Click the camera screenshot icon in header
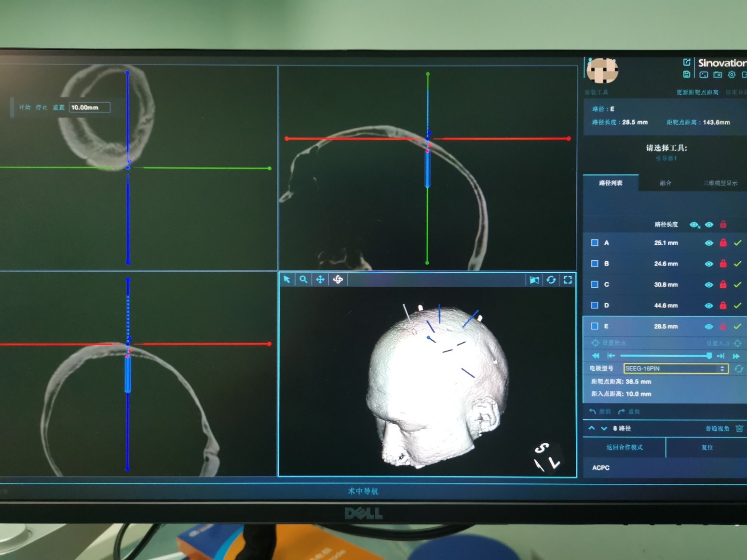Image resolution: width=747 pixels, height=560 pixels. click(718, 75)
